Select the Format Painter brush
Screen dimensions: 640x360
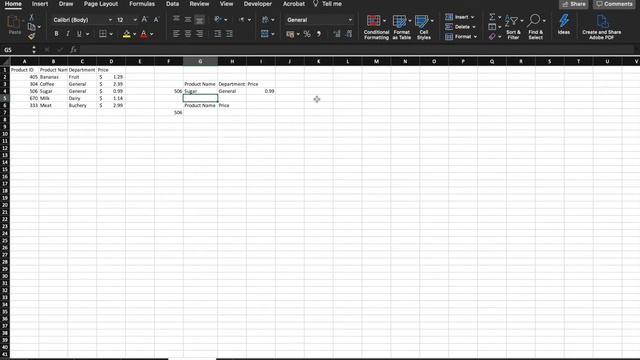coord(31,36)
